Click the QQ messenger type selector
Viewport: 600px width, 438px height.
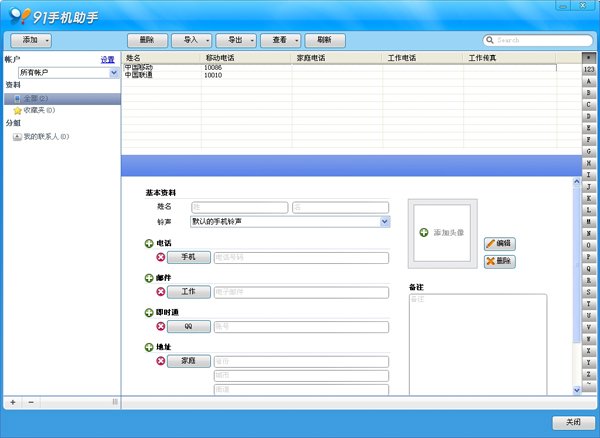(189, 326)
